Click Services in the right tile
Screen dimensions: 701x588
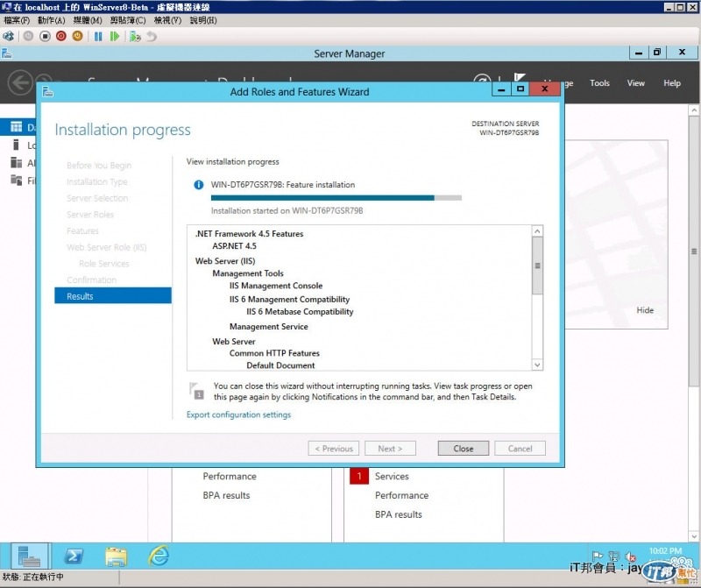coord(392,477)
